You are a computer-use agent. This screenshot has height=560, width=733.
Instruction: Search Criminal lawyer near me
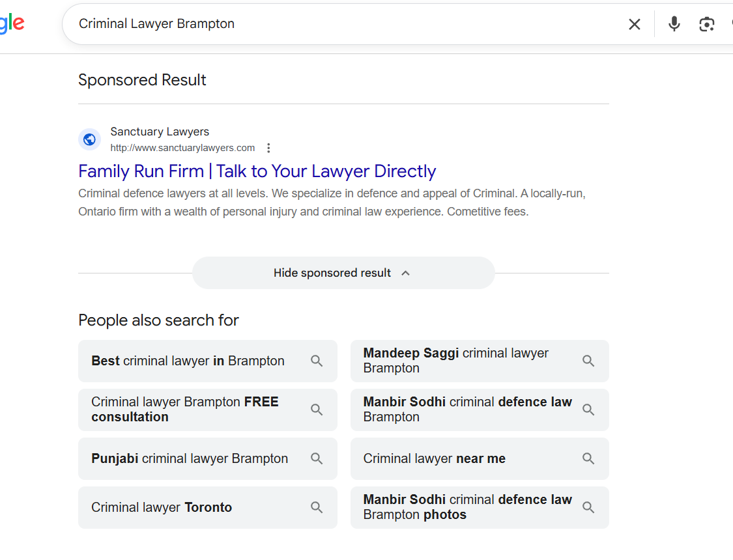(x=480, y=458)
